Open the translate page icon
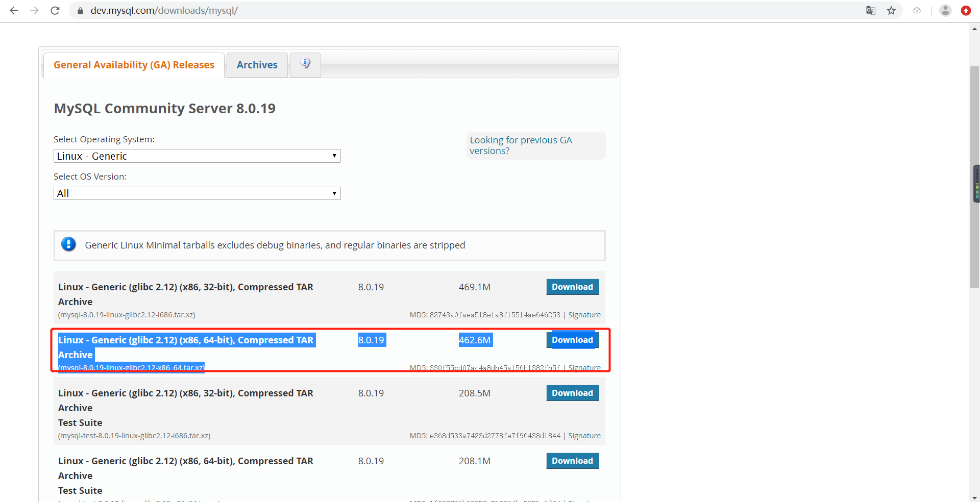The image size is (980, 502). click(x=871, y=11)
